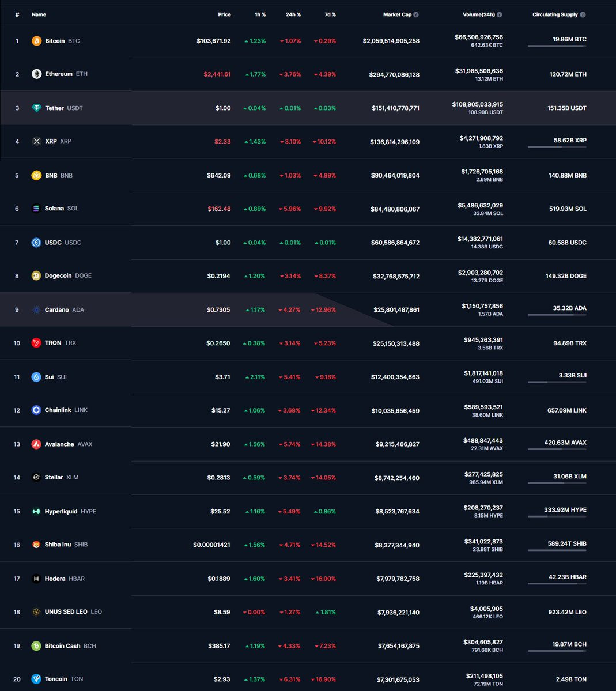This screenshot has height=691, width=616.
Task: Click the Volume(24h) info icon
Action: (x=499, y=14)
